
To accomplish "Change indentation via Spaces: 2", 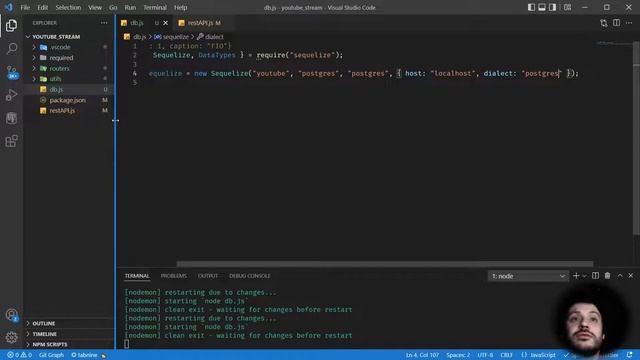I will (x=458, y=355).
